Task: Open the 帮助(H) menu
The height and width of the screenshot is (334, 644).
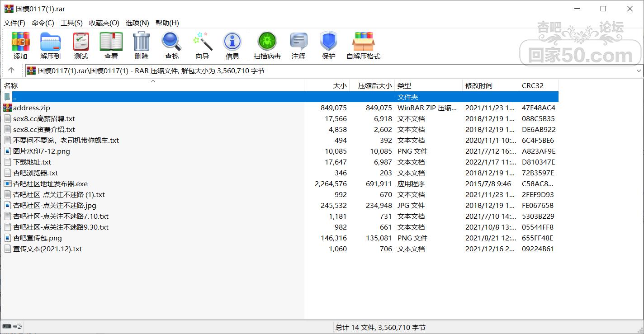Action: click(167, 23)
